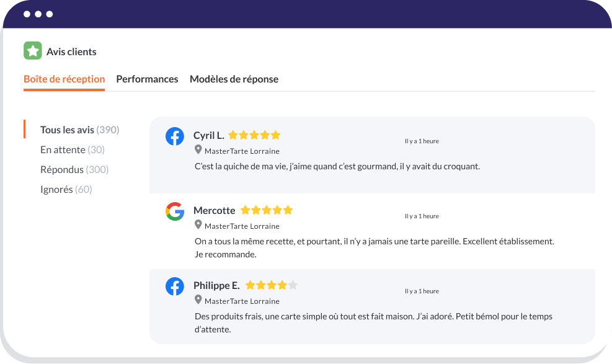This screenshot has height=364, width=612.
Task: Open the Modèles de réponse tab
Action: click(x=234, y=79)
